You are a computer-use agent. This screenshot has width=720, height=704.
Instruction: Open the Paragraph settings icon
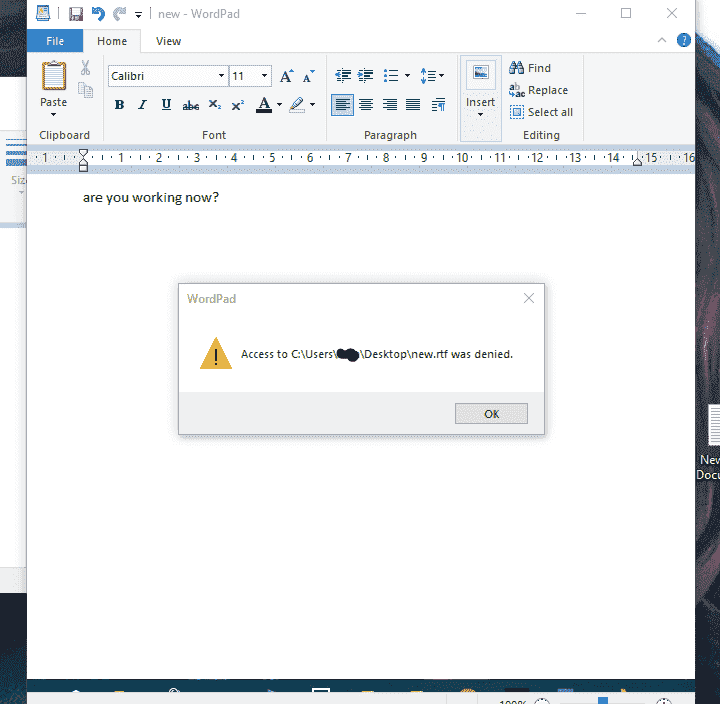[439, 105]
